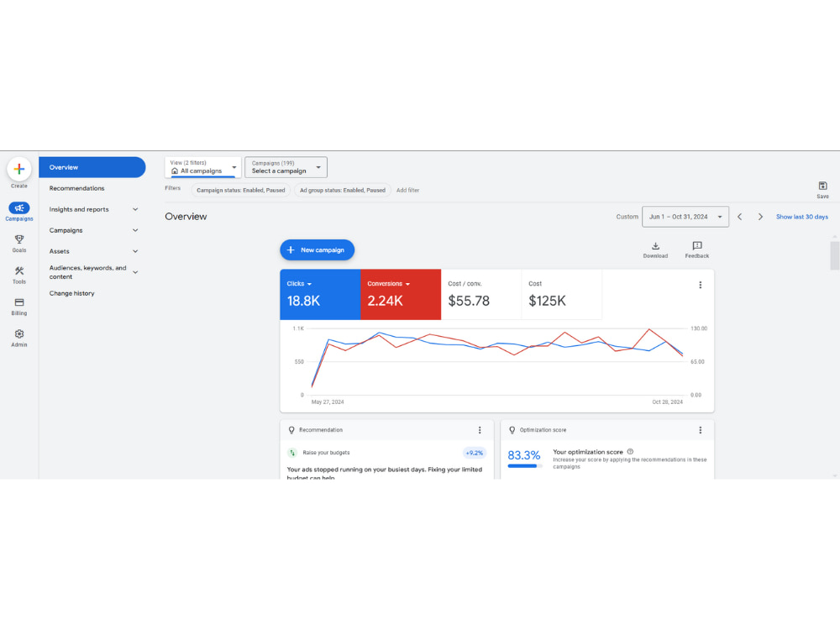Open Optimization score card three-dot menu
The width and height of the screenshot is (840, 630).
point(701,430)
